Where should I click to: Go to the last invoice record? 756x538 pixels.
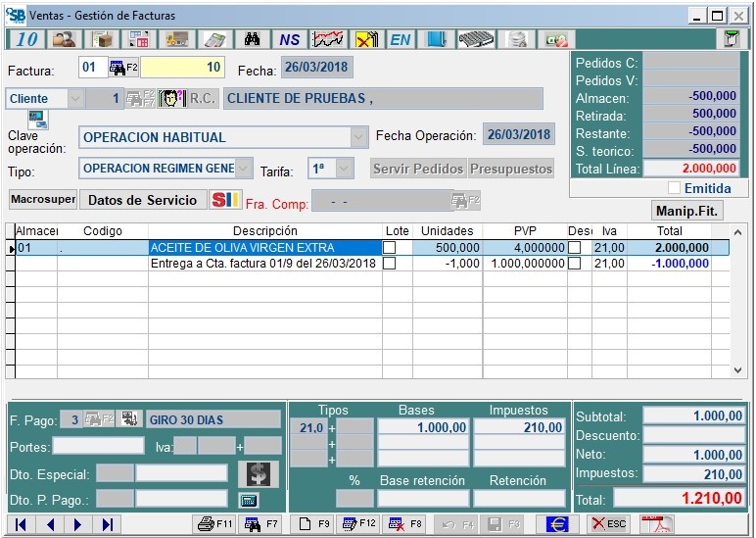tap(107, 524)
